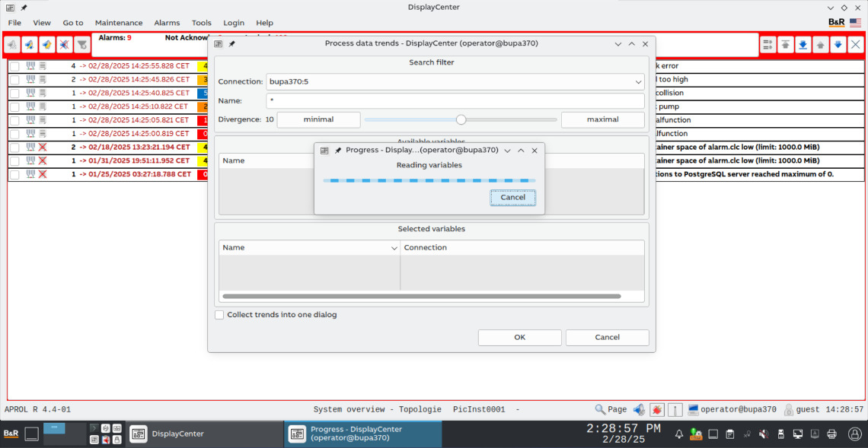Expand the Connection dropdown showing bupa370:5
The width and height of the screenshot is (868, 448).
click(x=638, y=81)
